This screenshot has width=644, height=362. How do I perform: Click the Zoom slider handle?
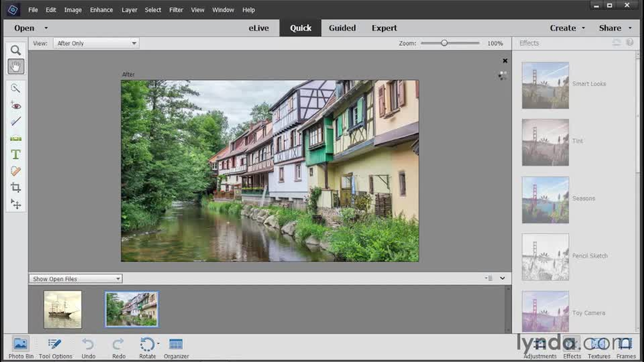tap(444, 43)
